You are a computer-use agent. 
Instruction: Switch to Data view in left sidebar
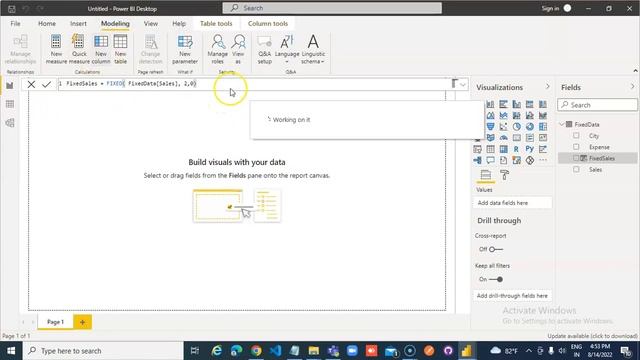pos(10,104)
